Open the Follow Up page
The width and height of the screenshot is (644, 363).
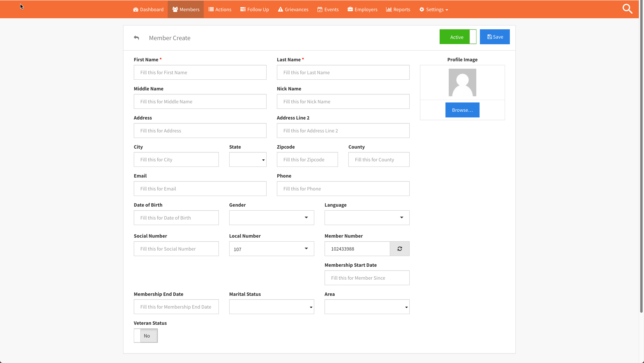[255, 9]
